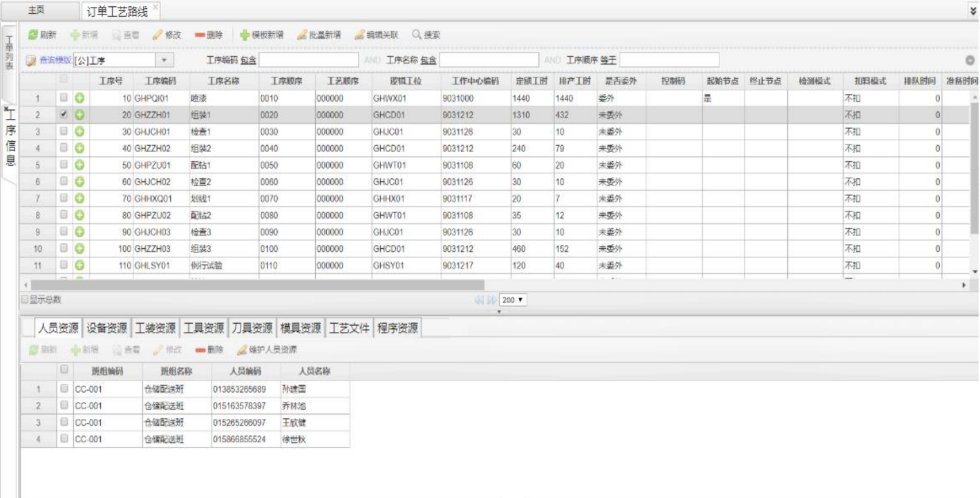980x498 pixels.
Task: Uncheck the checkbox for row 组装1
Action: pyautogui.click(x=64, y=115)
